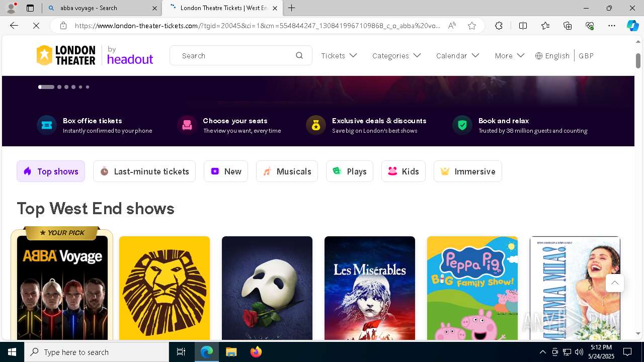Click the London Theater logo
Image resolution: width=644 pixels, height=362 pixels.
click(66, 55)
